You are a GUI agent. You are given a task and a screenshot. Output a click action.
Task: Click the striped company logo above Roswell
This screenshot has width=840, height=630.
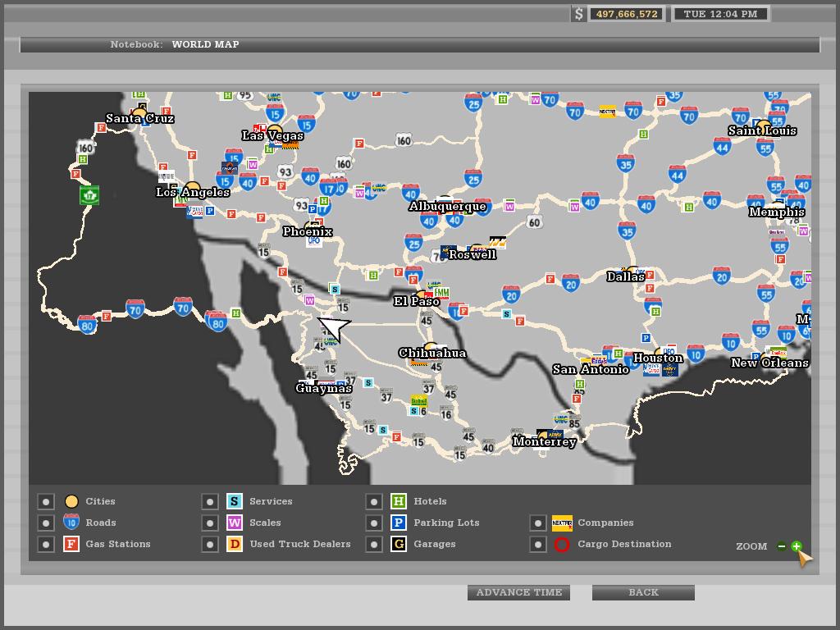[x=497, y=242]
